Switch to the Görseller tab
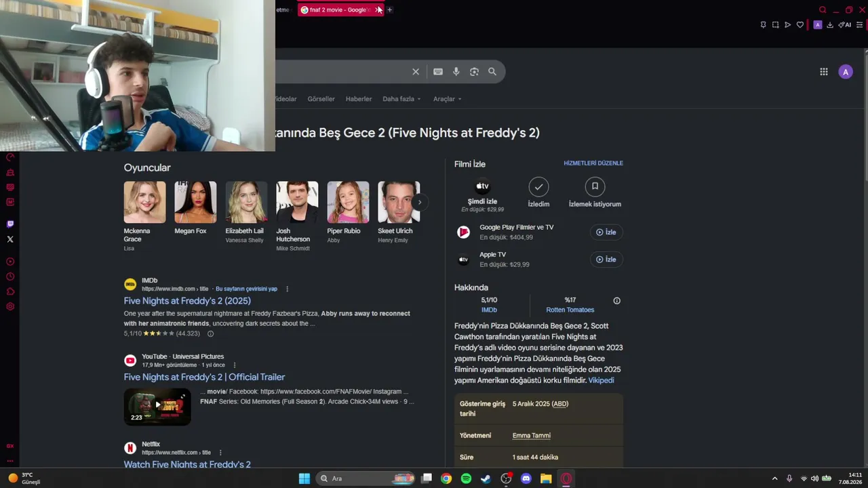Image resolution: width=868 pixels, height=488 pixels. pos(321,99)
